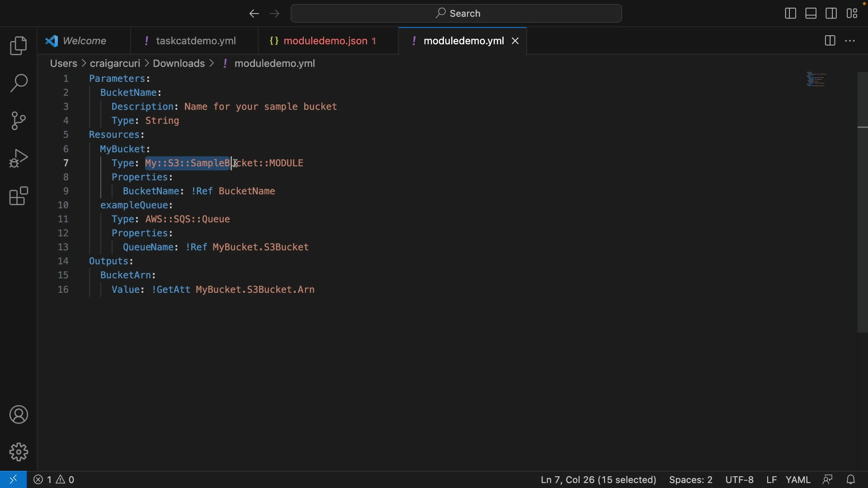
Task: Click the Search command center field
Action: point(456,14)
